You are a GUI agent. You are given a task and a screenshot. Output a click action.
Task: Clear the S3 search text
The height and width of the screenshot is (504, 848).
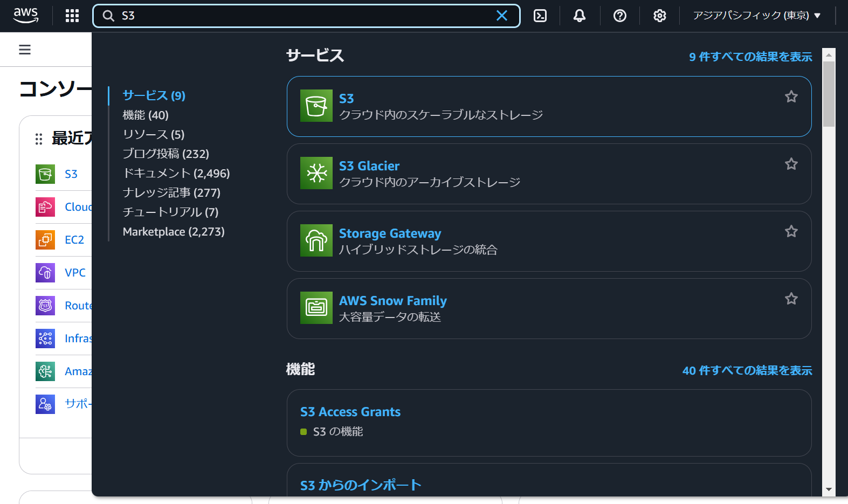(x=502, y=16)
